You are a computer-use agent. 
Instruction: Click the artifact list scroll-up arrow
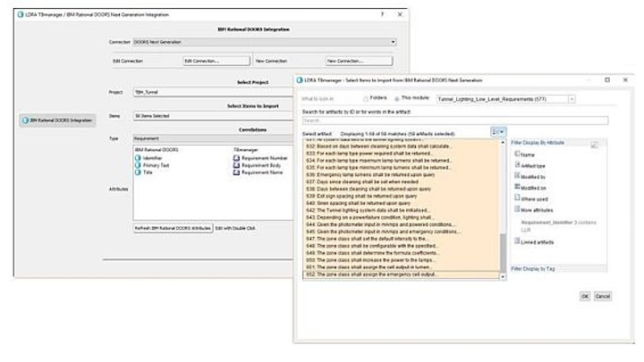(x=503, y=142)
